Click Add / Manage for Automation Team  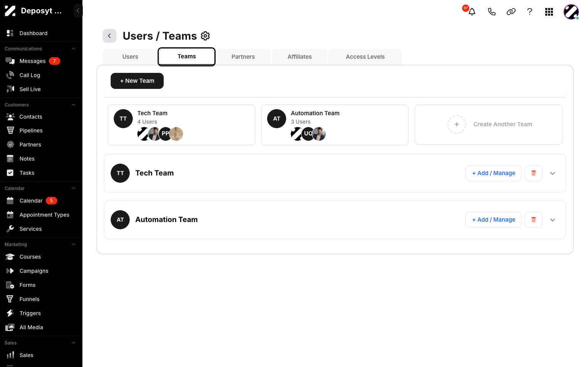coord(493,220)
